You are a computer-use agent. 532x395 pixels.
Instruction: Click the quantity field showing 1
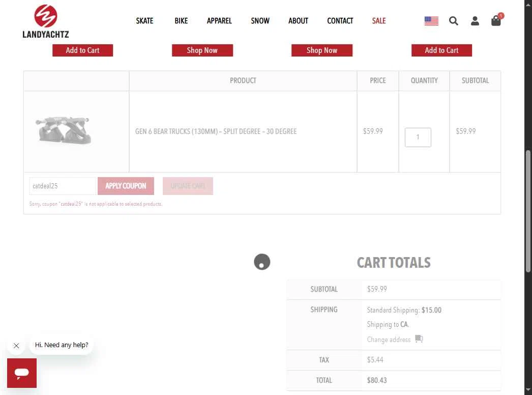(418, 137)
